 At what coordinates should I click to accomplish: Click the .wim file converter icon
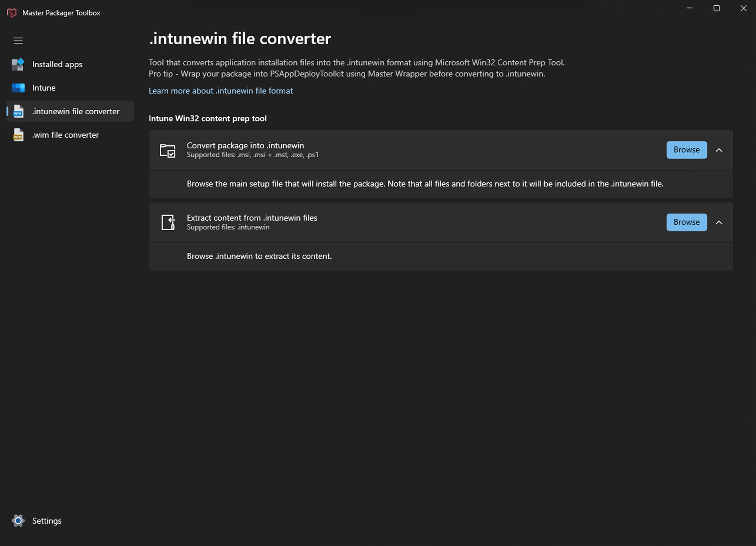coord(18,135)
